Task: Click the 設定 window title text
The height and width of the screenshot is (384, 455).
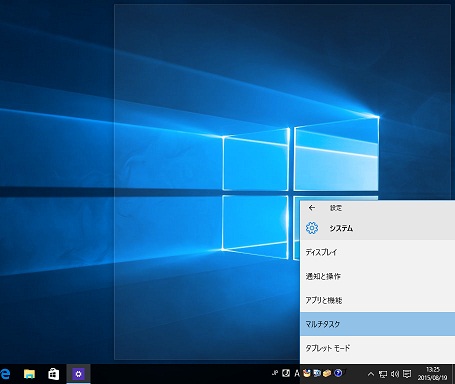Action: click(x=336, y=208)
